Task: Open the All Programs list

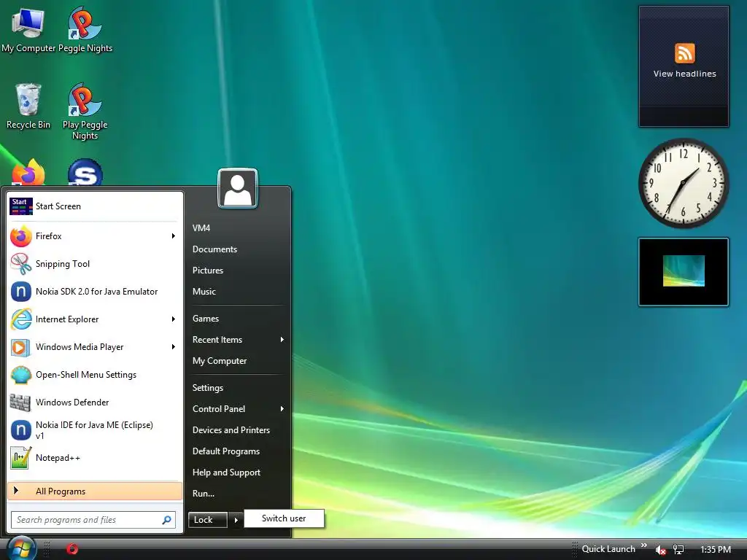Action: 95,491
